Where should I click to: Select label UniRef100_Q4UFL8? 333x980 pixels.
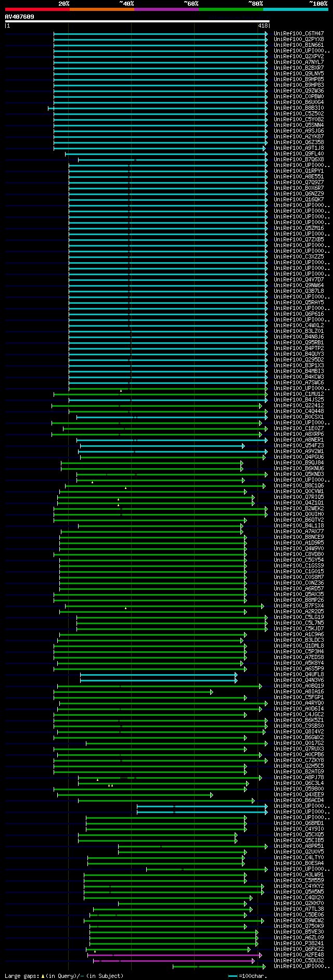pos(299,674)
